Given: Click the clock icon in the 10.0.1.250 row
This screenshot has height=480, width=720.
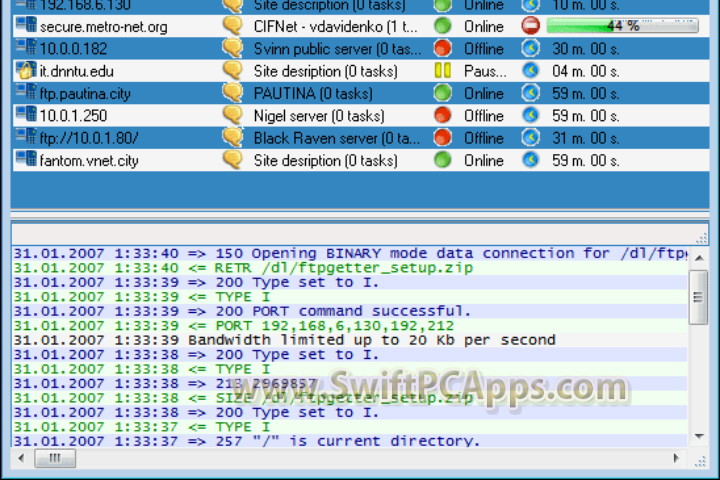Looking at the screenshot, I should click(531, 115).
